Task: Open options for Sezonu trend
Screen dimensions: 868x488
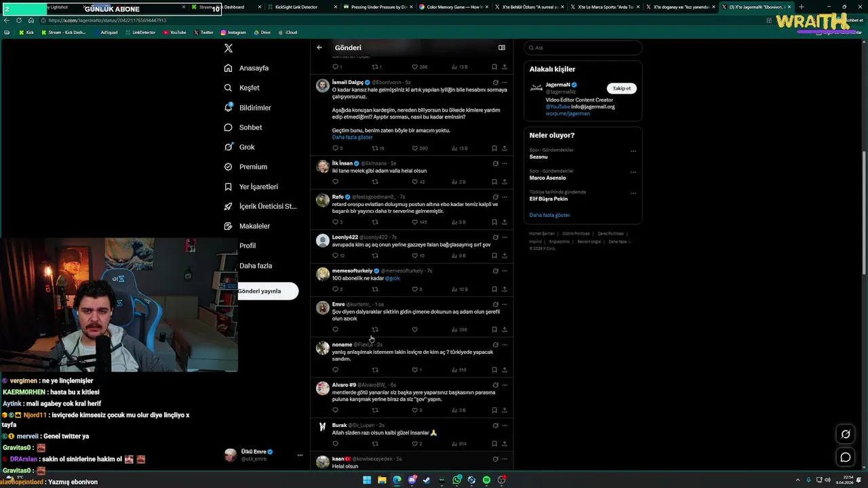Action: coord(633,151)
